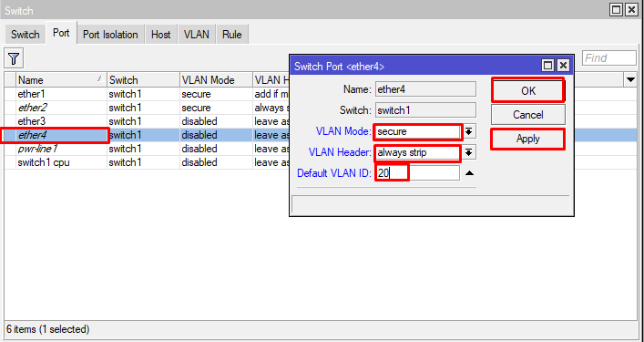Screen dimensions: 644x342
Task: Apply the ether4 port settings
Action: (527, 139)
